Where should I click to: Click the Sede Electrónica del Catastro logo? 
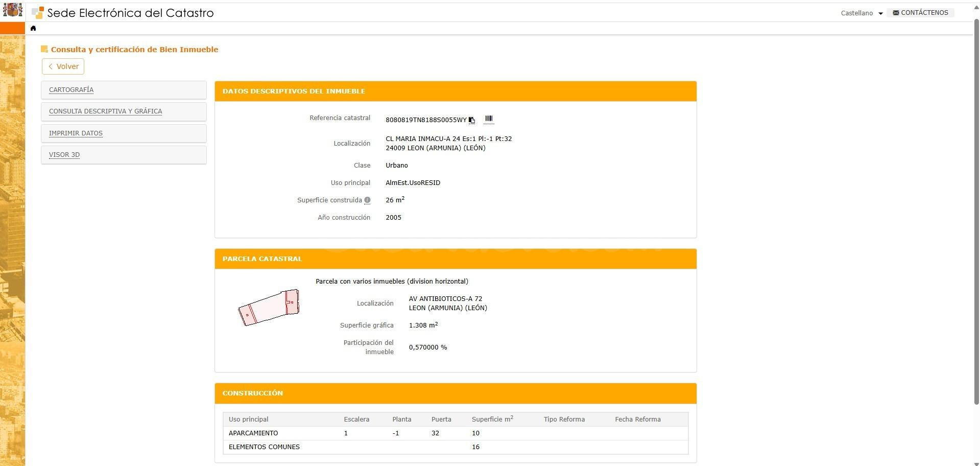coord(123,13)
